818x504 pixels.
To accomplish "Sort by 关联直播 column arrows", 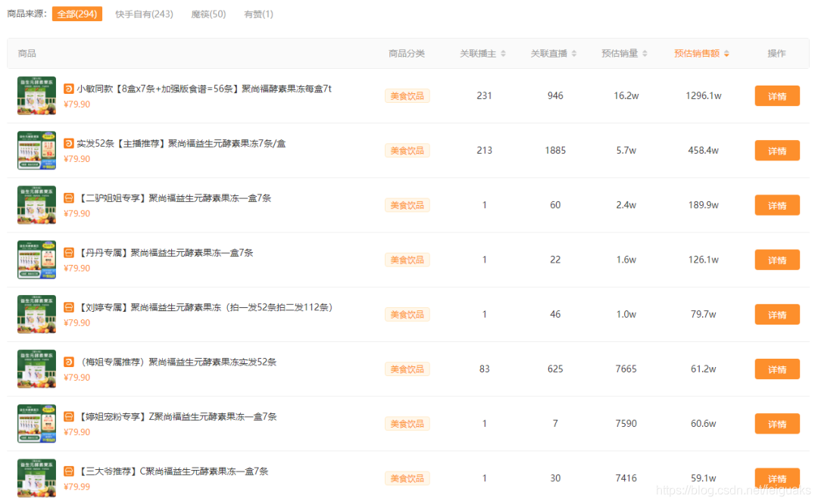I will click(574, 54).
